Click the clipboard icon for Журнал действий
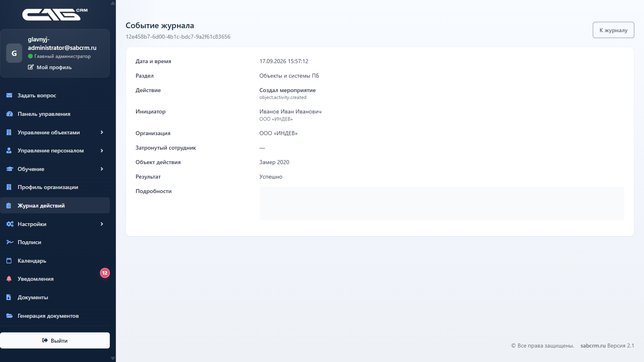The image size is (644, 362). tap(9, 206)
